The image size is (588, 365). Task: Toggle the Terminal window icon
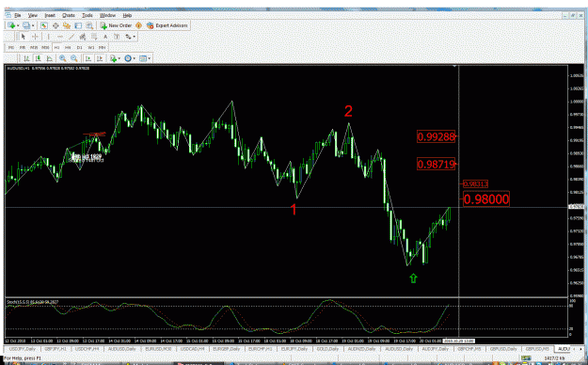78,25
